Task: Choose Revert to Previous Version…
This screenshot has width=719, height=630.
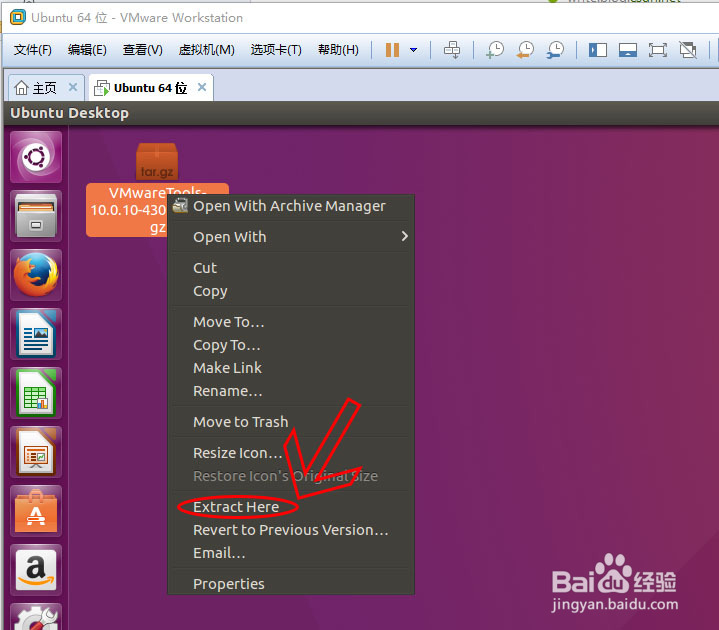Action: (291, 530)
